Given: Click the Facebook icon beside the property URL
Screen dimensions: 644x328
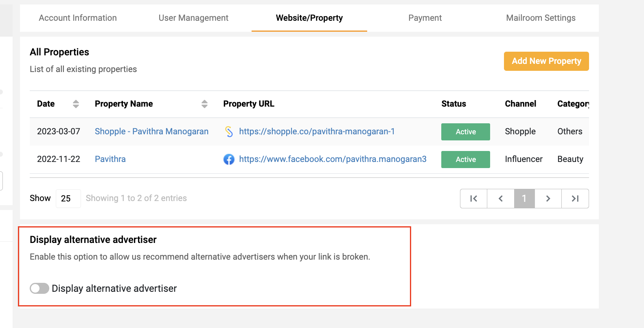Looking at the screenshot, I should click(x=229, y=159).
